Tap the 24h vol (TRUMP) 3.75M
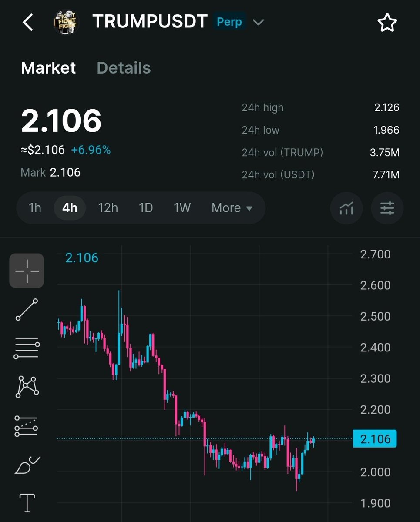 click(386, 153)
